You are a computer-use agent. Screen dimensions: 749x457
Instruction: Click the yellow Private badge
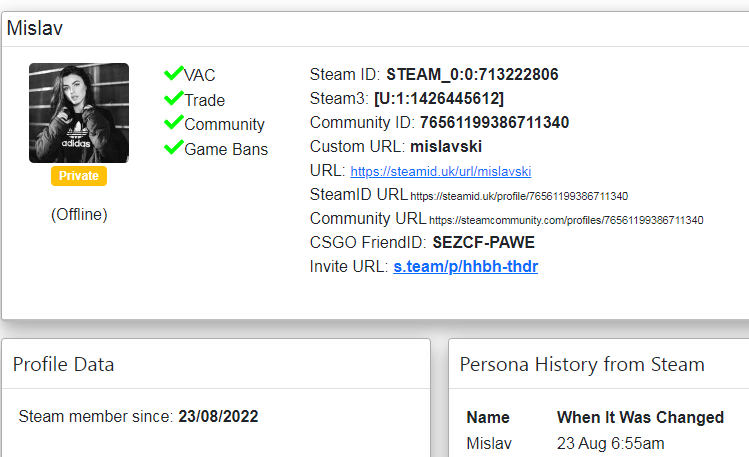pos(79,176)
